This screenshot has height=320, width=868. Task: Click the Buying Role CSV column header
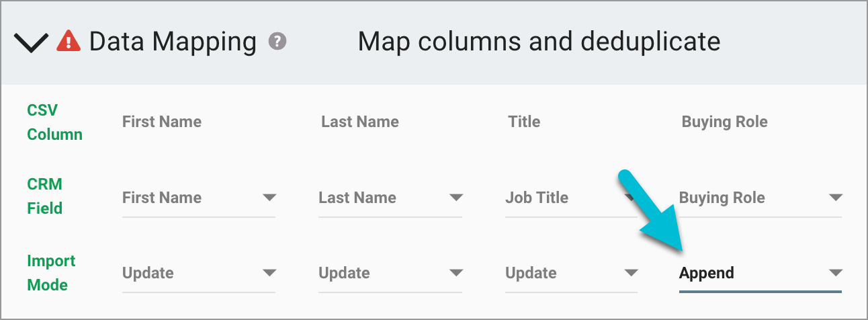click(x=724, y=122)
